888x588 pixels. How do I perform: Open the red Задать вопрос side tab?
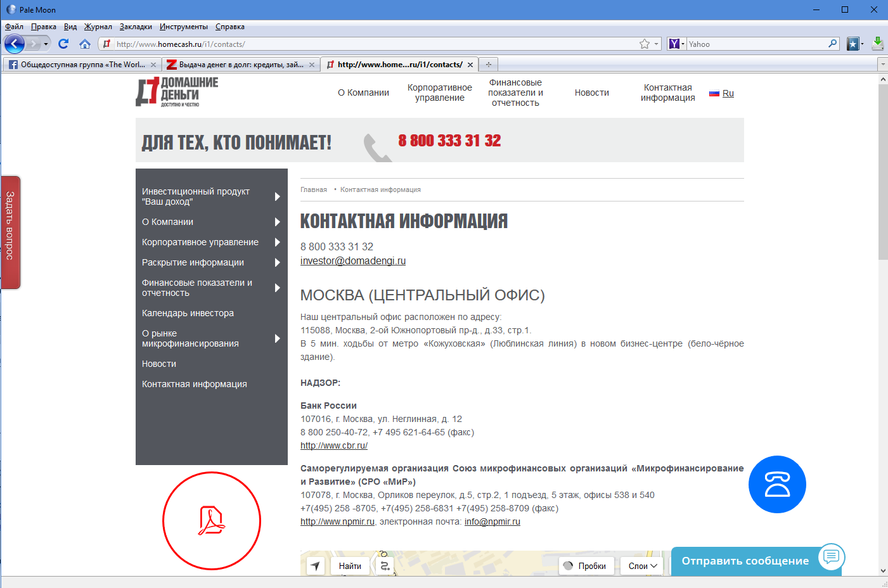click(10, 232)
